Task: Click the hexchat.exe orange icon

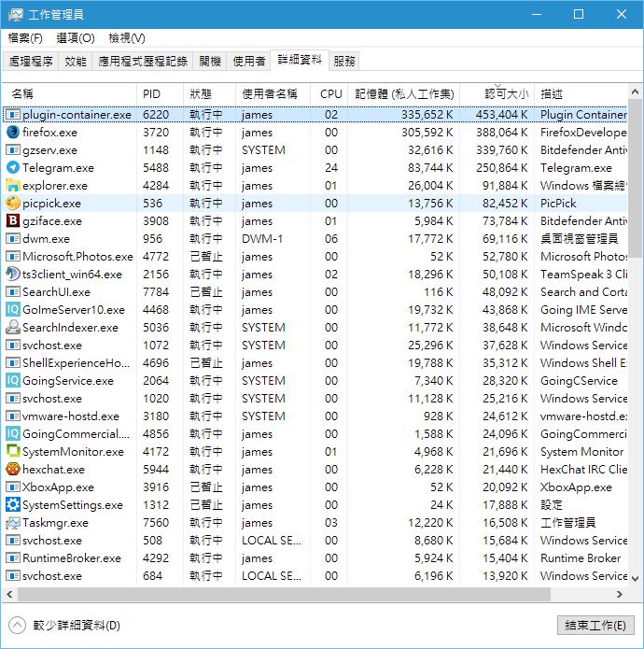Action: pyautogui.click(x=13, y=470)
